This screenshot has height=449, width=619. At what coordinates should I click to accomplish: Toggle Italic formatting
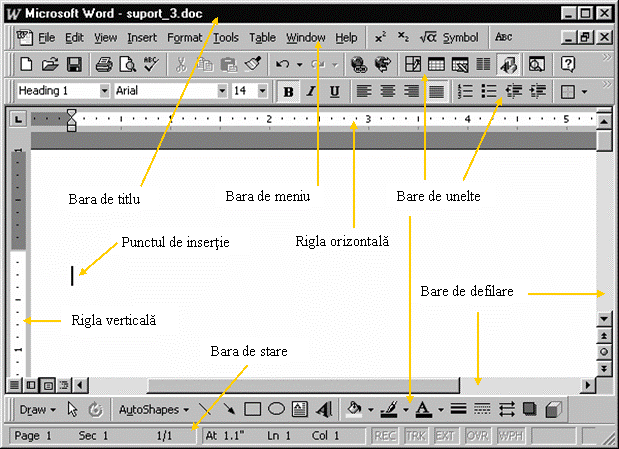click(x=311, y=91)
